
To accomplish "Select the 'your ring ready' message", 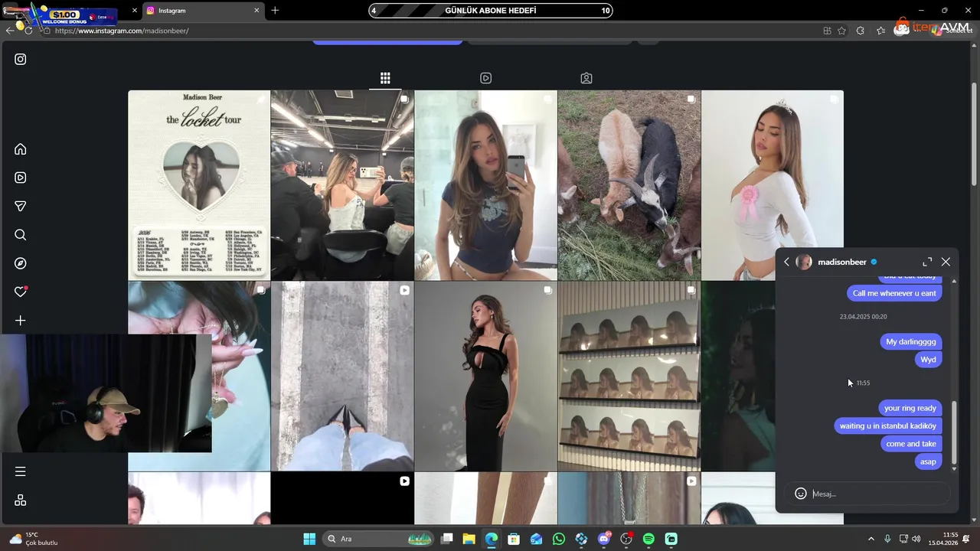I will tap(910, 408).
